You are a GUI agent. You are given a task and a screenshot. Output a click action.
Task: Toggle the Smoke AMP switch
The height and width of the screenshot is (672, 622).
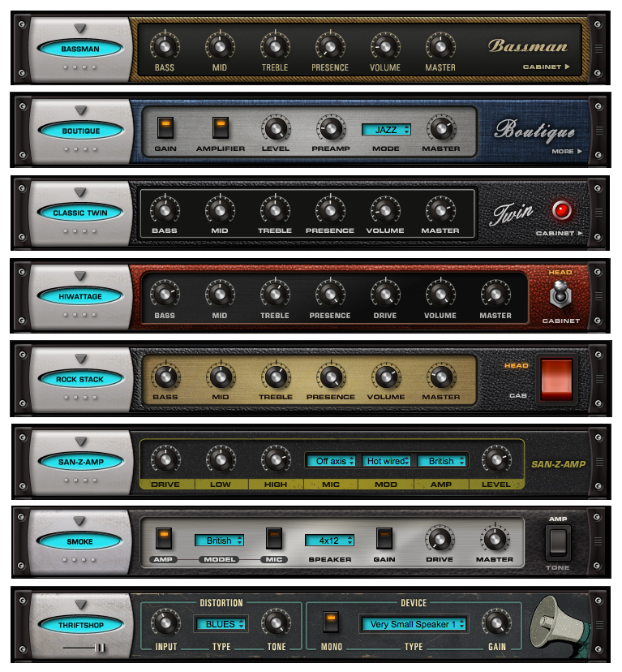click(163, 538)
